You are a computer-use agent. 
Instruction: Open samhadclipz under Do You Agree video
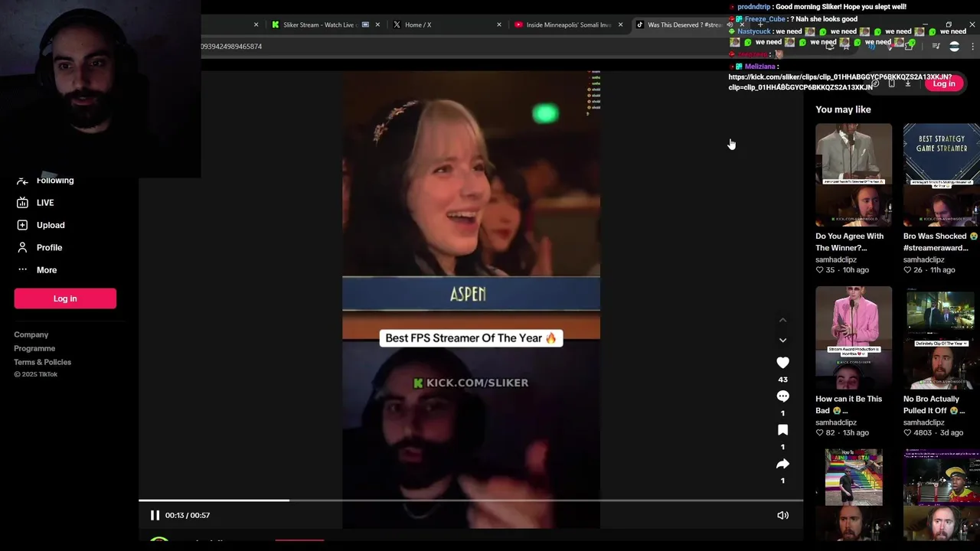(836, 259)
